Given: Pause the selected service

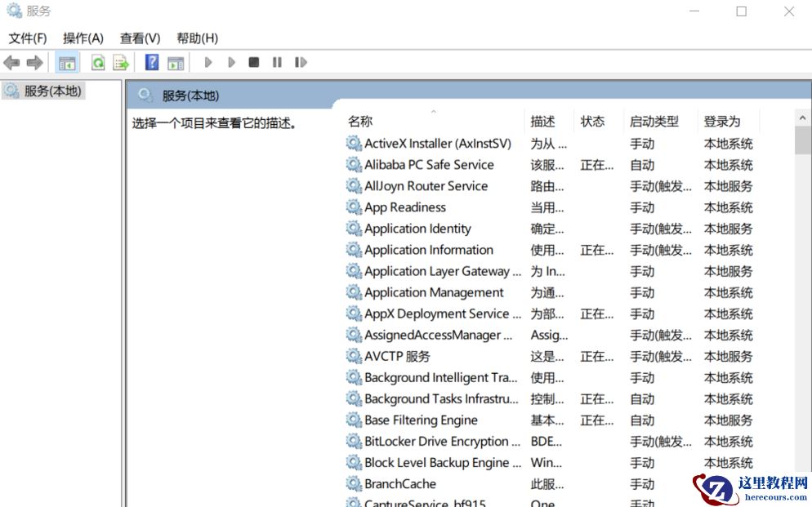Looking at the screenshot, I should [x=275, y=62].
